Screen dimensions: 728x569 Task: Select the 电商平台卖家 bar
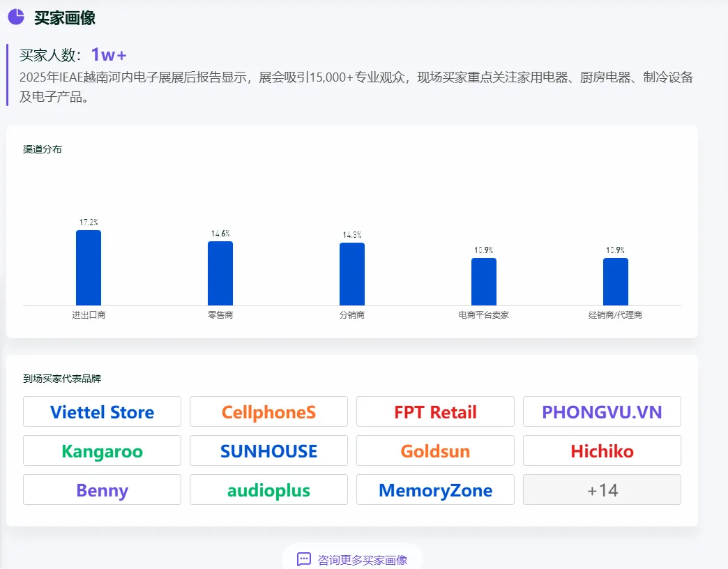[x=484, y=282]
